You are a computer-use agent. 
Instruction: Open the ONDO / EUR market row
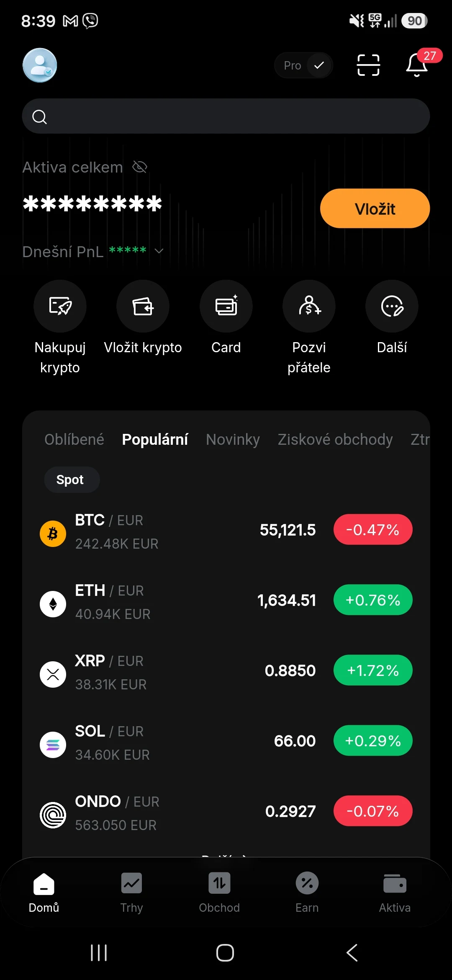(226, 812)
